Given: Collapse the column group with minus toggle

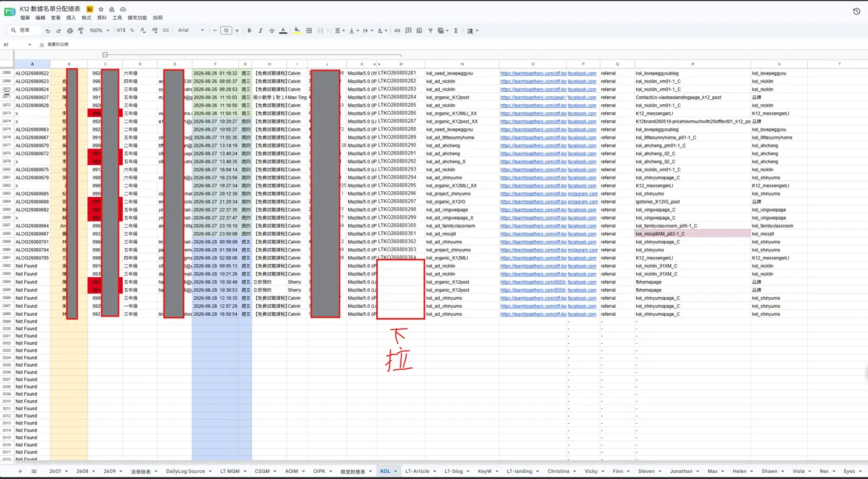Looking at the screenshot, I should coord(105,55).
